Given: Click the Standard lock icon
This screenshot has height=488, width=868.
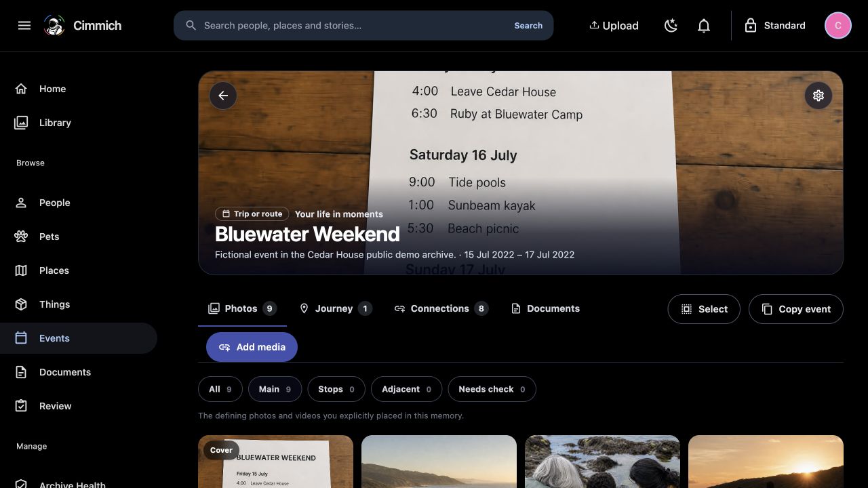Looking at the screenshot, I should (x=751, y=26).
